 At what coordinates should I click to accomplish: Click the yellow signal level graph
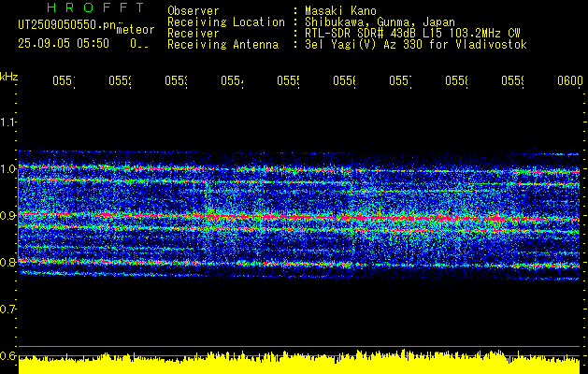tap(299, 363)
